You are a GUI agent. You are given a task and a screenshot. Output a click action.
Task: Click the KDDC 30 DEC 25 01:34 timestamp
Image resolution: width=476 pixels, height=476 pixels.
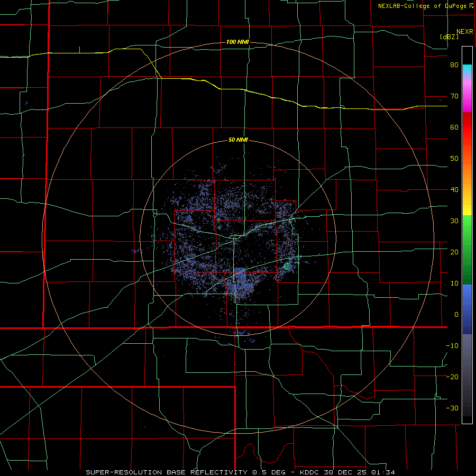(347, 472)
